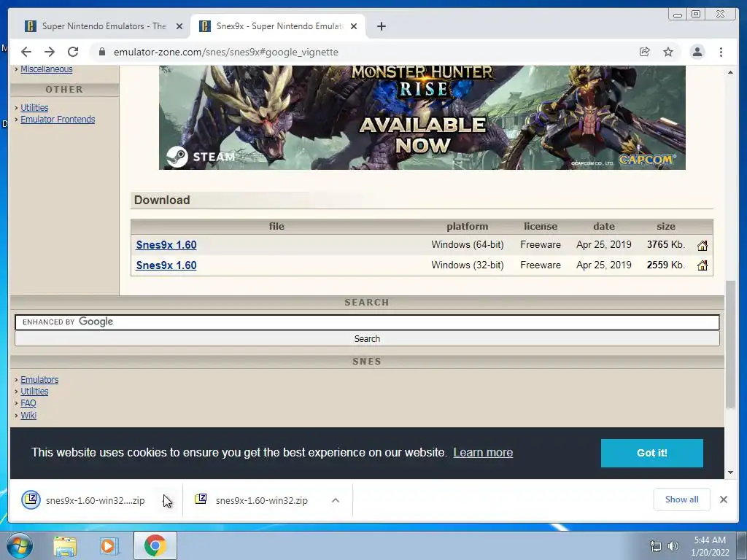Image resolution: width=747 pixels, height=560 pixels.
Task: Click page scroll down arrow
Action: 730,472
